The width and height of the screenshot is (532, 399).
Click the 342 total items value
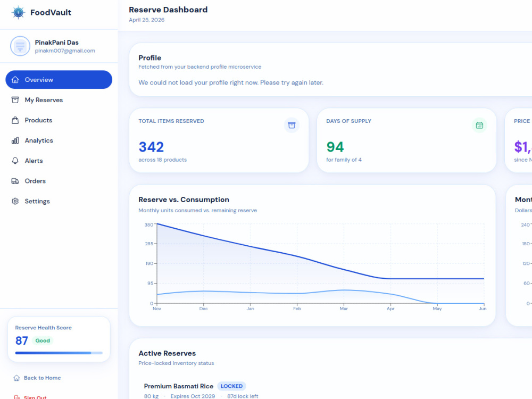coord(151,147)
